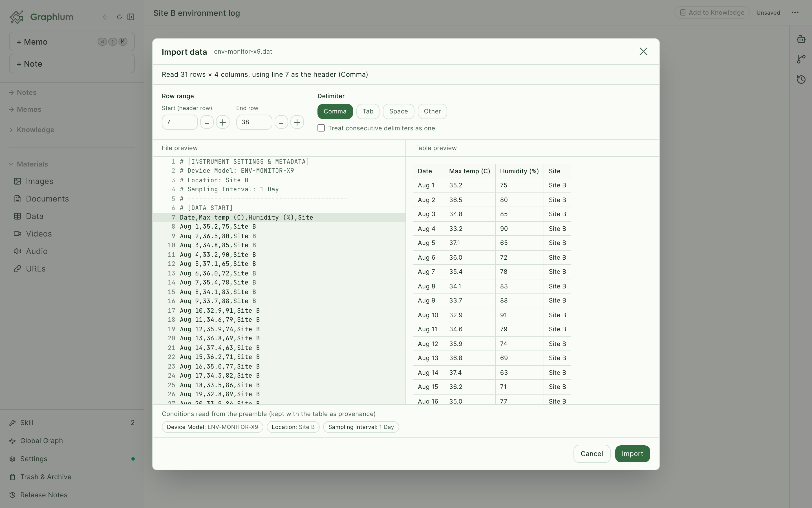This screenshot has width=812, height=508.
Task: Click the Import button
Action: (x=632, y=454)
